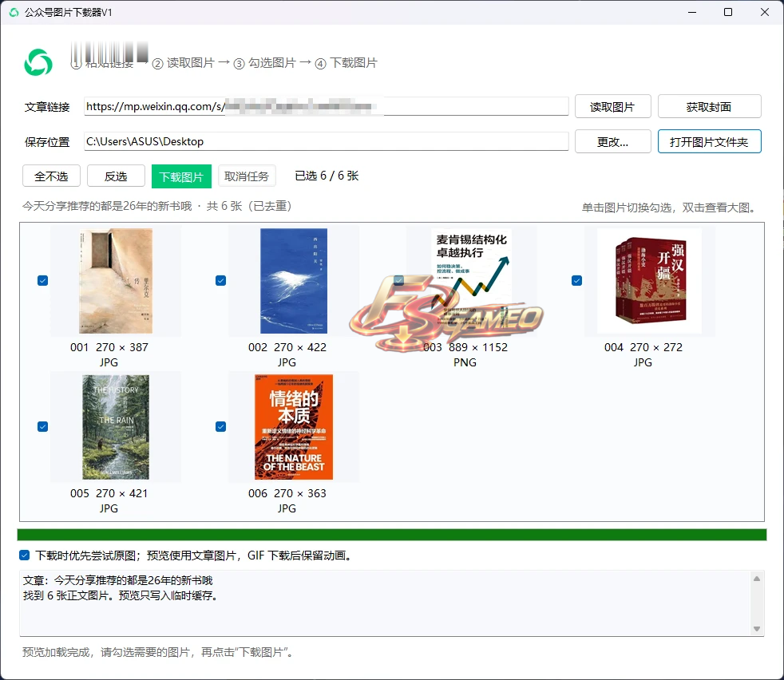This screenshot has height=680, width=784.
Task: Click the 获取封面 button
Action: pos(709,106)
